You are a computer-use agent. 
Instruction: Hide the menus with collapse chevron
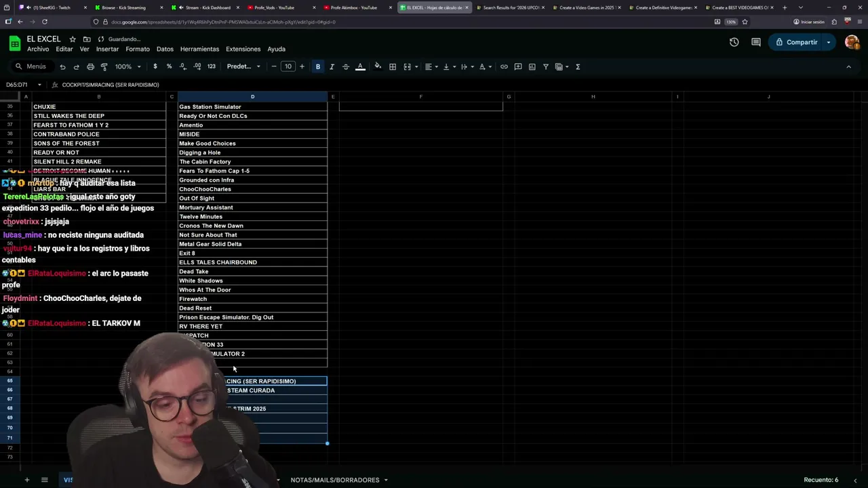848,66
